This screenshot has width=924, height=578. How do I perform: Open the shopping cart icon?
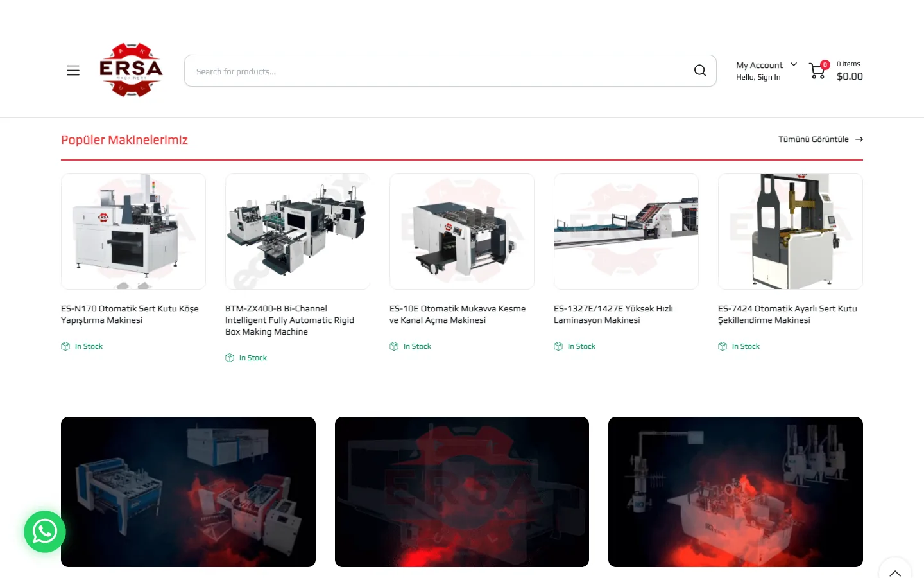click(817, 71)
